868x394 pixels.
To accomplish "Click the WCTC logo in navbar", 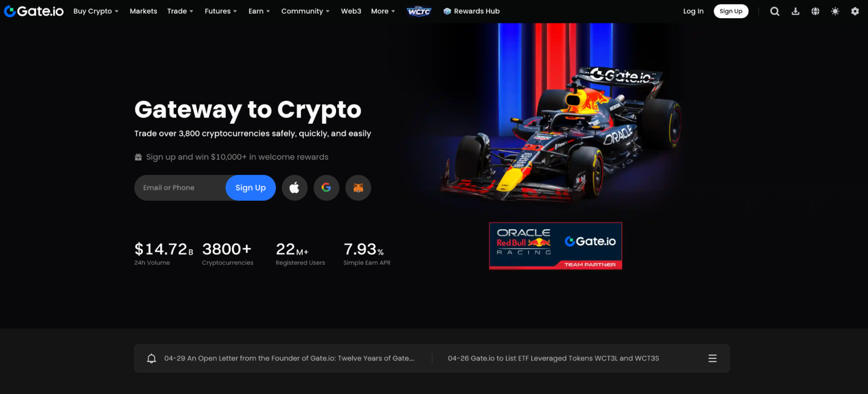I will (x=419, y=11).
